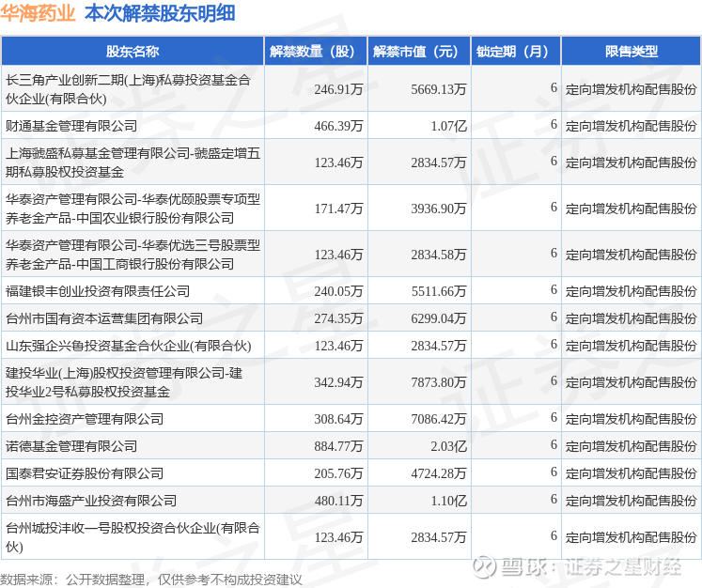
Task: Click the market value 3936.90万
Action: [x=439, y=209]
